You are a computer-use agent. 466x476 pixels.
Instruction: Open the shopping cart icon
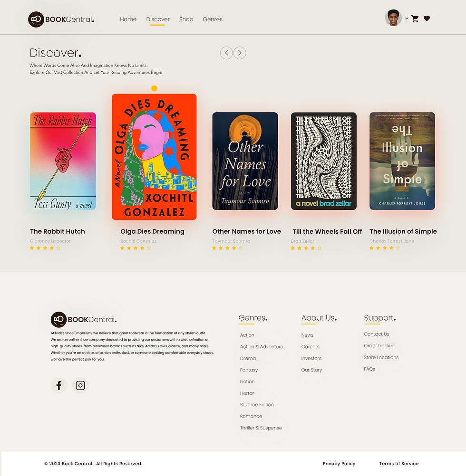coord(415,19)
